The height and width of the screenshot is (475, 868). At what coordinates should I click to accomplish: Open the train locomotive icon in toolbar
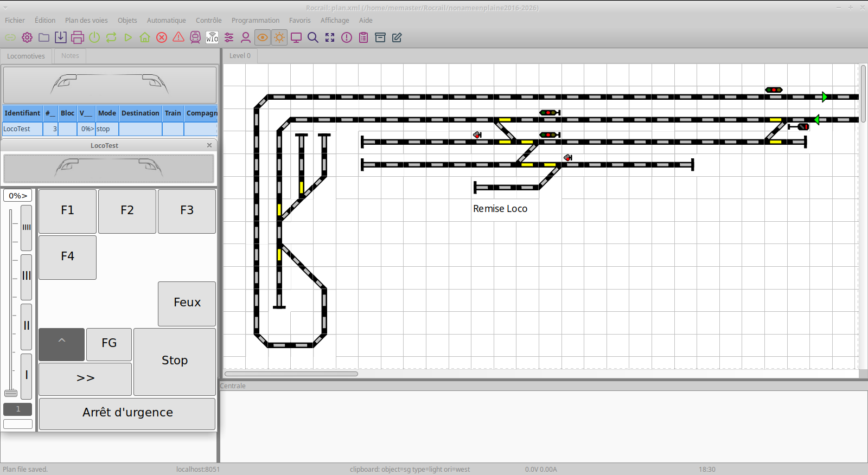195,37
